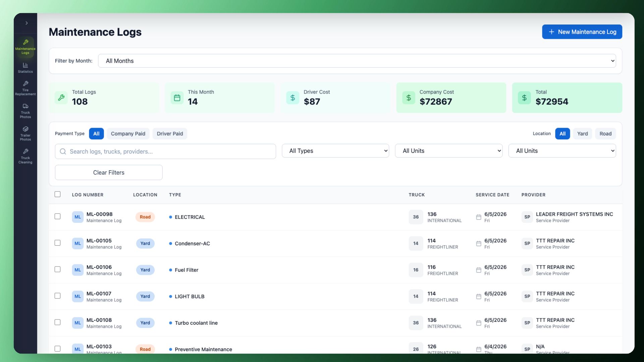
Task: Click the ML badge for ML-00107
Action: [77, 296]
